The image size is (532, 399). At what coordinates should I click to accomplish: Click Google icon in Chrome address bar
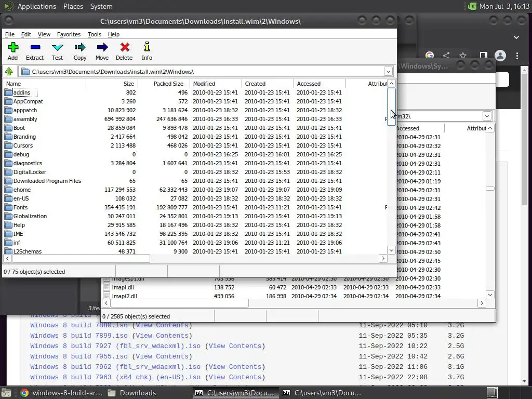click(x=430, y=55)
